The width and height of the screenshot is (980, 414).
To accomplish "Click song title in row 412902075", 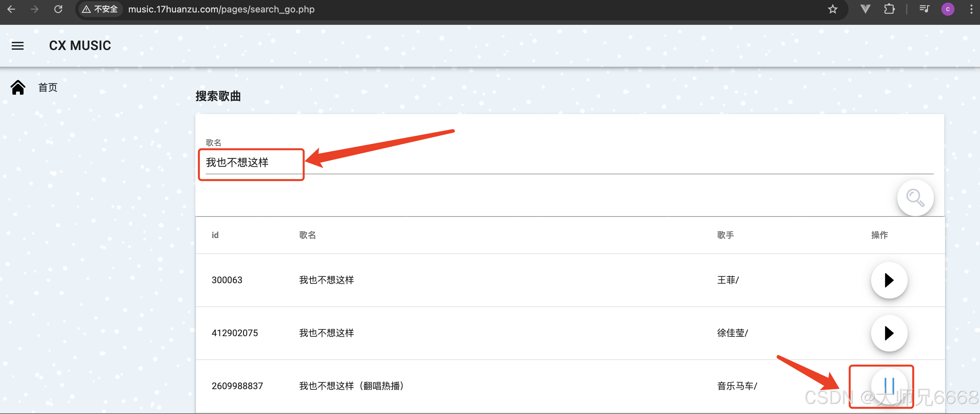I will tap(326, 333).
